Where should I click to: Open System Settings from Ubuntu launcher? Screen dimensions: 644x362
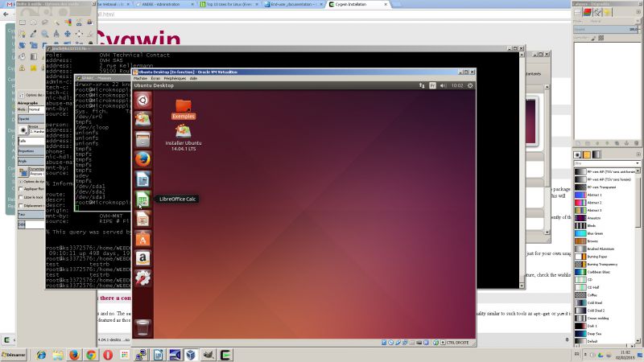pyautogui.click(x=143, y=278)
